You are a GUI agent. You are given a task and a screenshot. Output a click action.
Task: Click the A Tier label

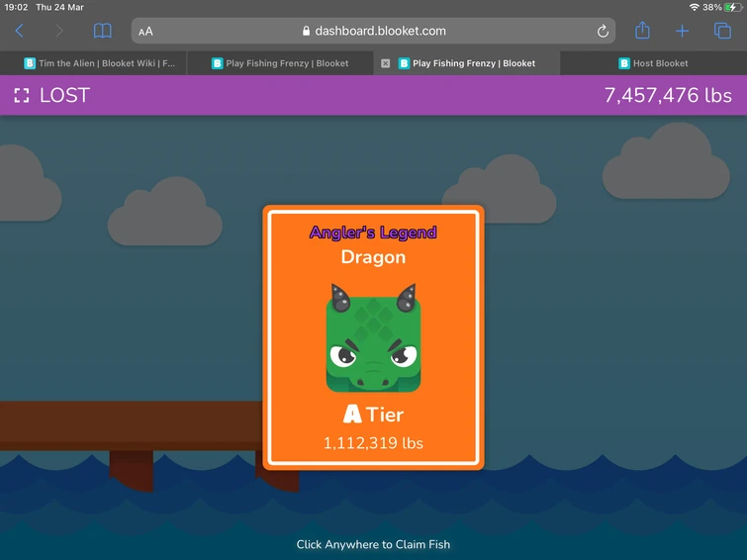point(373,415)
